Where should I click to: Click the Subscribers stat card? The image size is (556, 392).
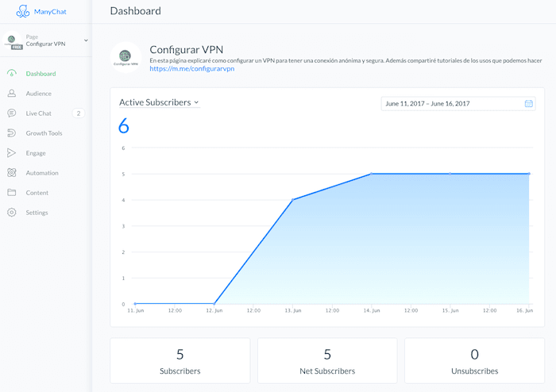tap(180, 360)
